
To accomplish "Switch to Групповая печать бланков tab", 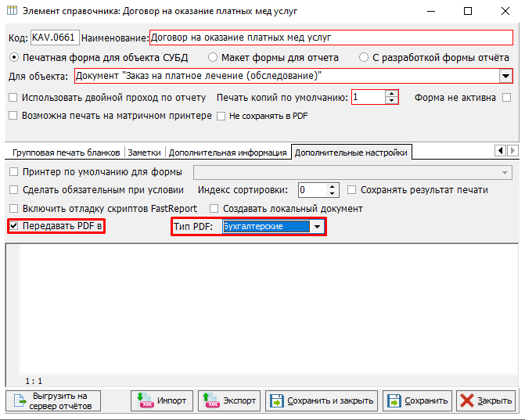I will [x=66, y=153].
